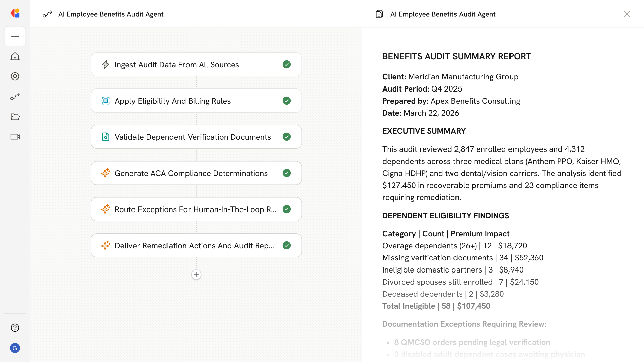Click the plus button in sidebar
This screenshot has width=644, height=362.
coord(15,36)
